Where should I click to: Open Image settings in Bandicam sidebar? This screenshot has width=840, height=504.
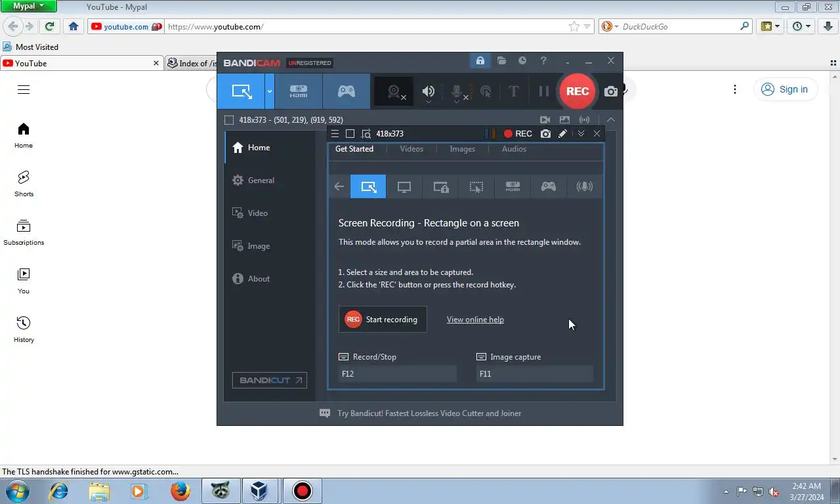click(x=270, y=246)
